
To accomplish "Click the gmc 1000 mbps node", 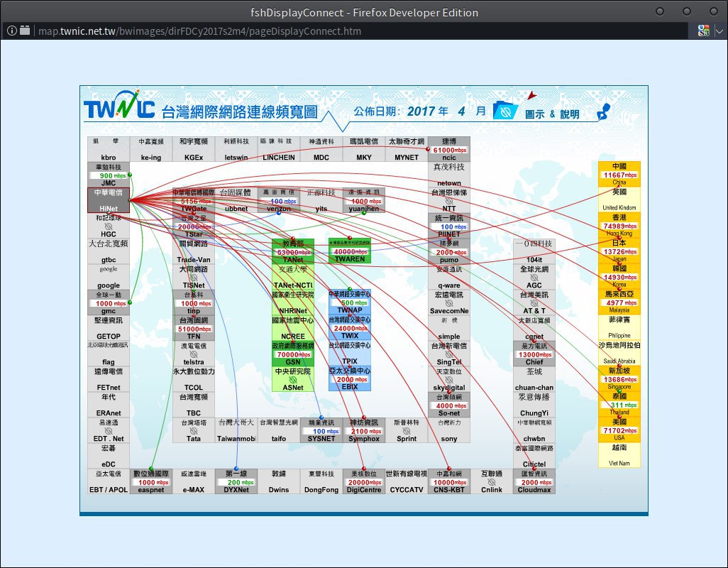I will pos(109,302).
